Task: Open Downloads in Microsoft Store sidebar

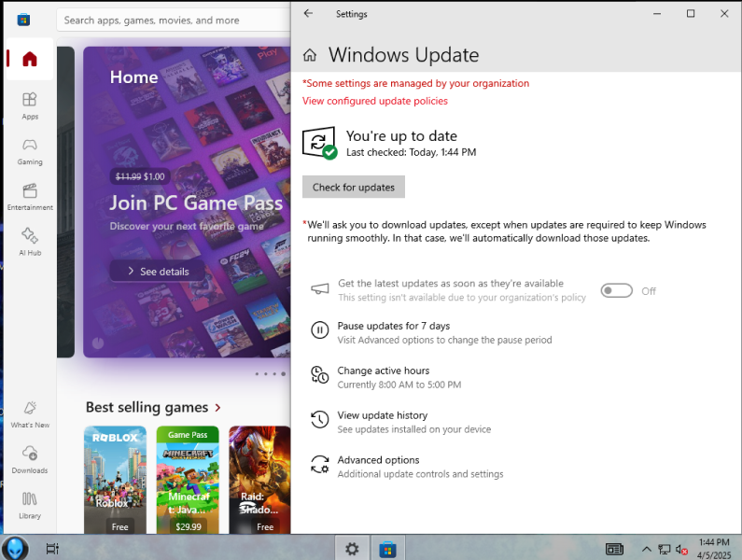Action: 30,459
